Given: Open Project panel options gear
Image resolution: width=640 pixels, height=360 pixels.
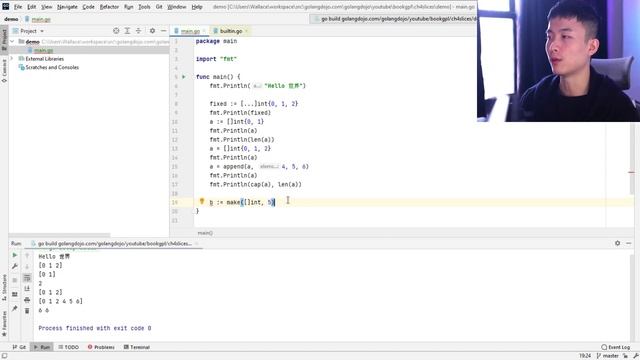Looking at the screenshot, I should pyautogui.click(x=152, y=31).
